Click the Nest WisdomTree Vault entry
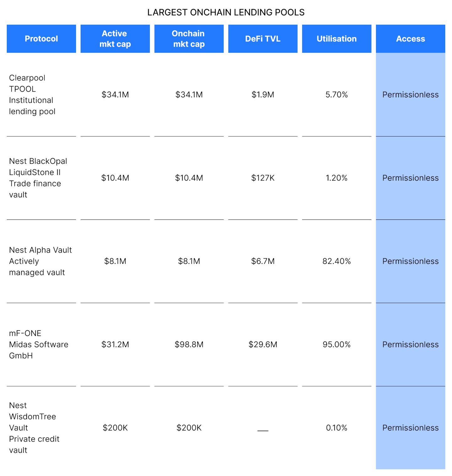 pyautogui.click(x=34, y=428)
